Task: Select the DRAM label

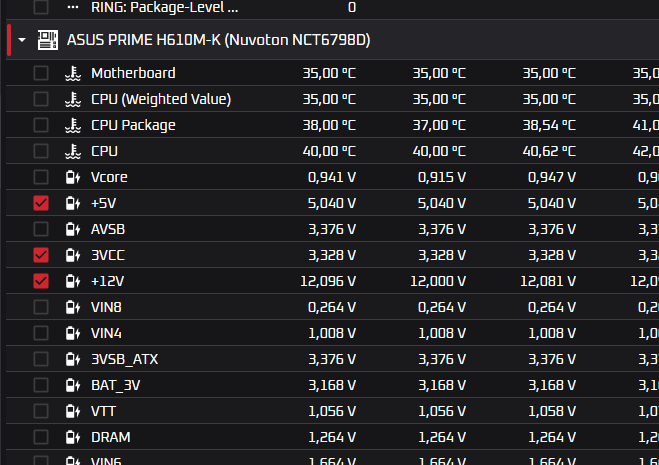Action: [111, 437]
